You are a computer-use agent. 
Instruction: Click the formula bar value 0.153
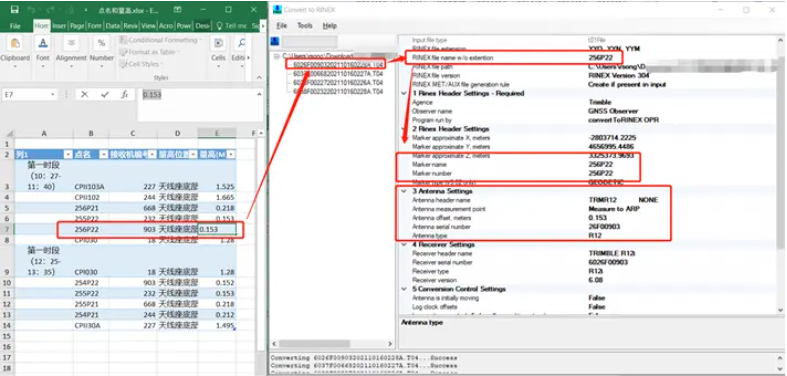click(x=152, y=94)
